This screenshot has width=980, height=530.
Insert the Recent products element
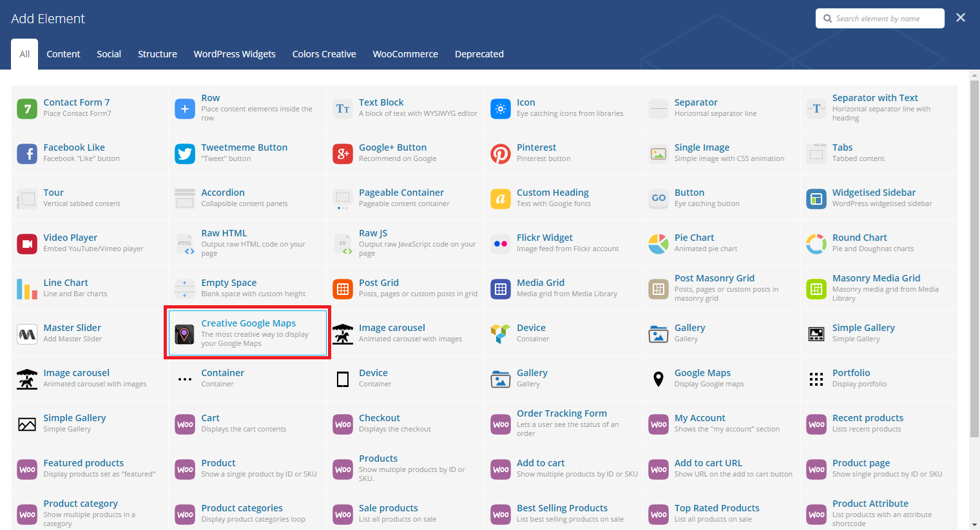tap(879, 424)
